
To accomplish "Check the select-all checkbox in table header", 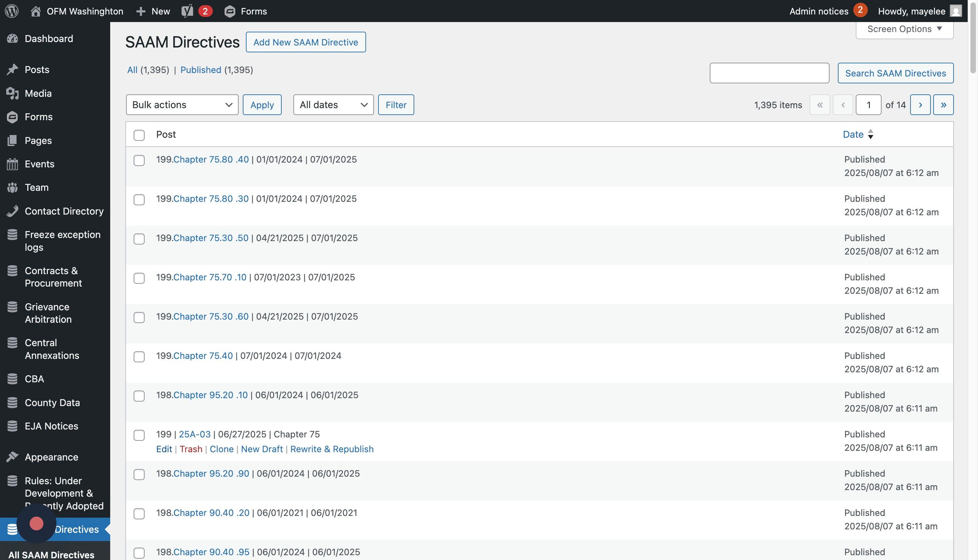I will pyautogui.click(x=139, y=135).
